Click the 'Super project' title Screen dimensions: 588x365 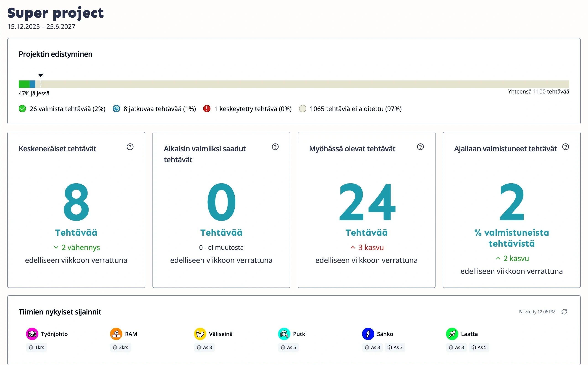pyautogui.click(x=55, y=13)
